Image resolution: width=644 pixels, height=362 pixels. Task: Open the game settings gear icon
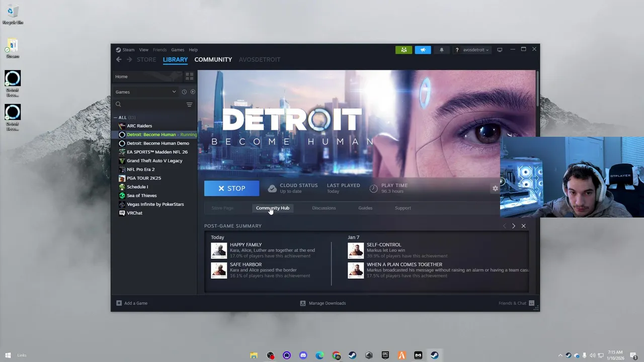(x=495, y=188)
